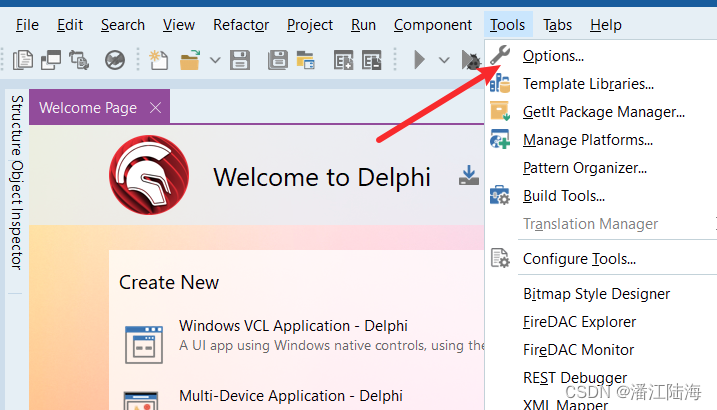Screen dimensions: 717x410
Task: Click the New Items toolbar icon
Action: tap(159, 60)
